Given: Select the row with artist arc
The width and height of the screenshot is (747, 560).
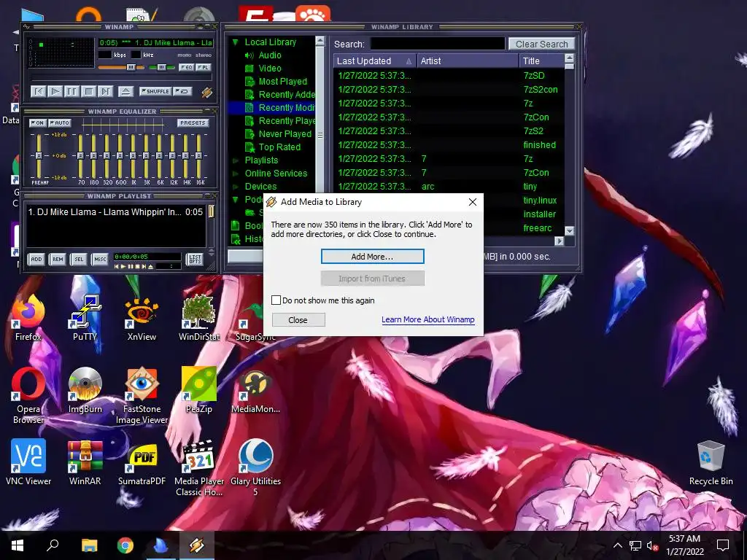Looking at the screenshot, I should click(x=449, y=187).
